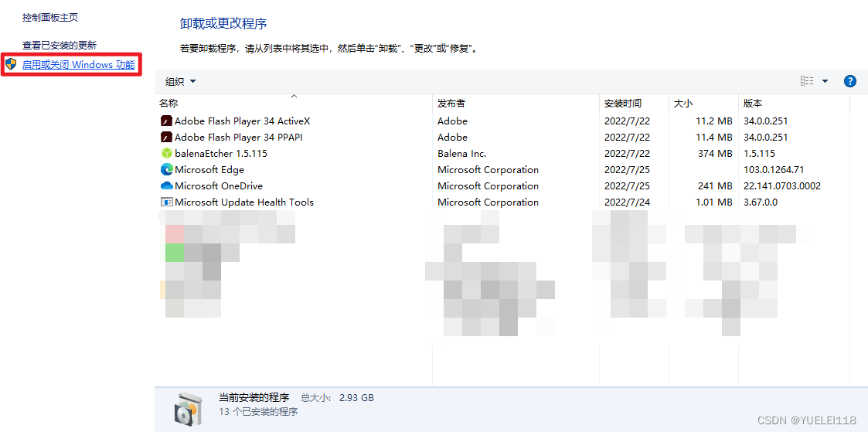Click version 1.5.115 cell
Viewport: 868px width, 432px height.
pyautogui.click(x=760, y=154)
